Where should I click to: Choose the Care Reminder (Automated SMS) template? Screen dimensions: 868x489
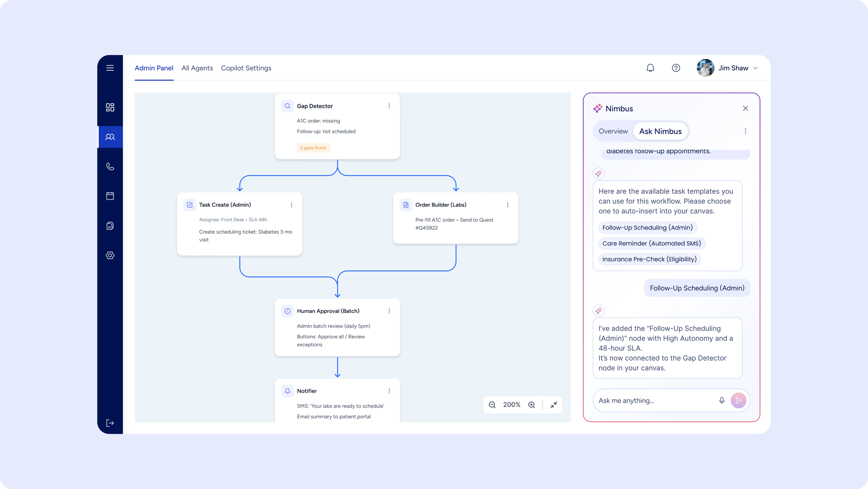[651, 243]
